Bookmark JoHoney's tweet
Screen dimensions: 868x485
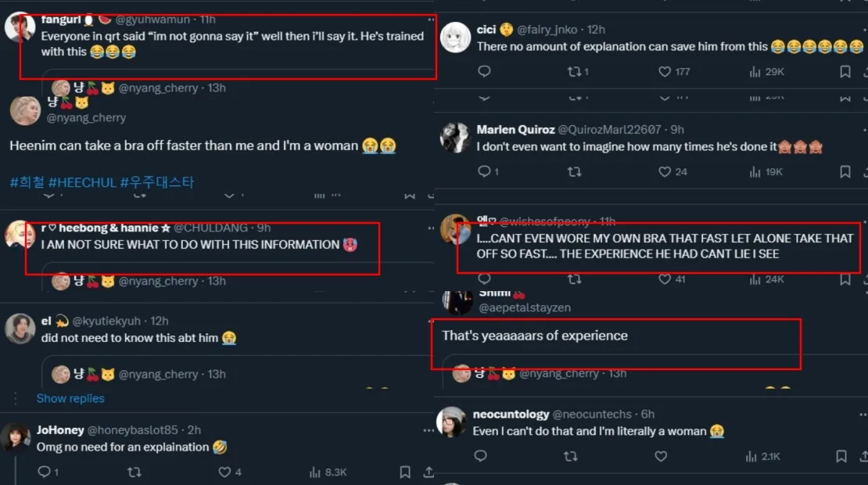[405, 472]
